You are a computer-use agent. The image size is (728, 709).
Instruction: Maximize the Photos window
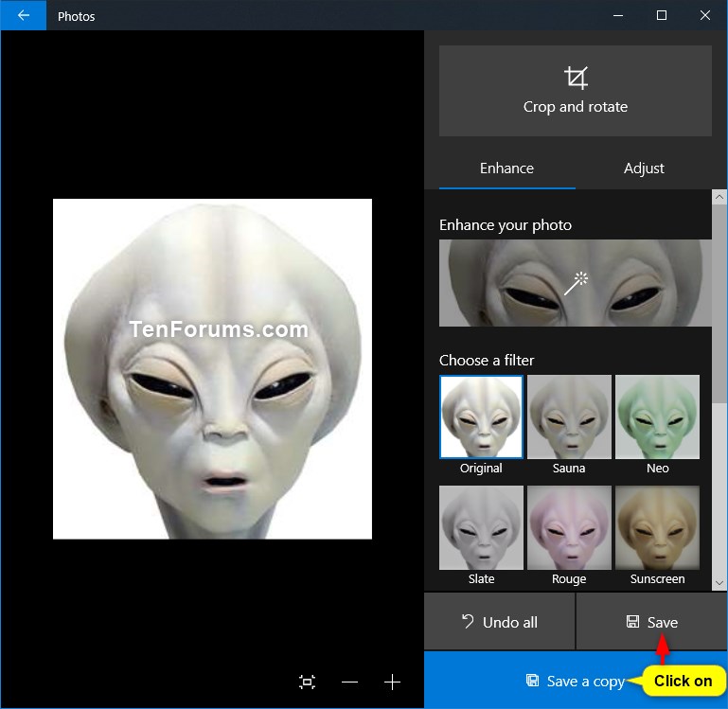pyautogui.click(x=662, y=15)
